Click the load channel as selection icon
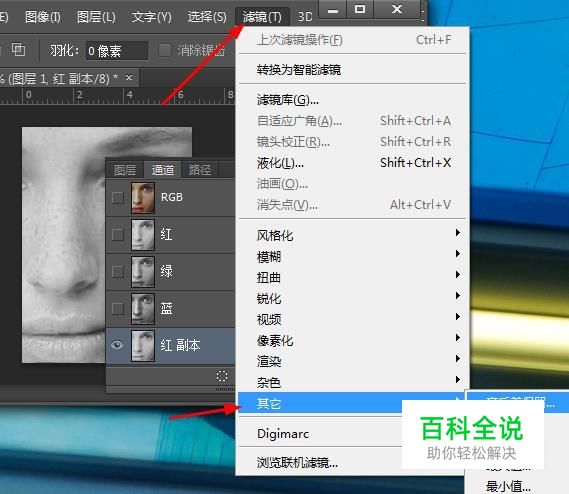 (222, 376)
